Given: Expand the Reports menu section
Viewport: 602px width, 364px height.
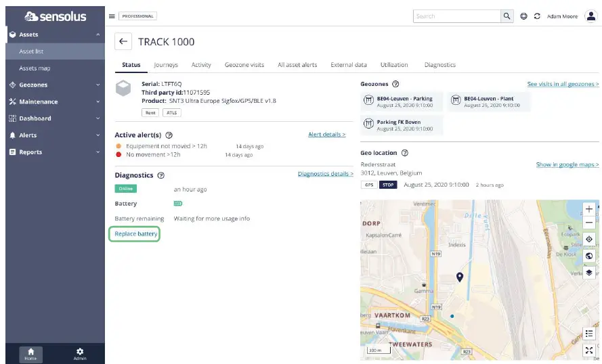Looking at the screenshot, I should (x=55, y=152).
